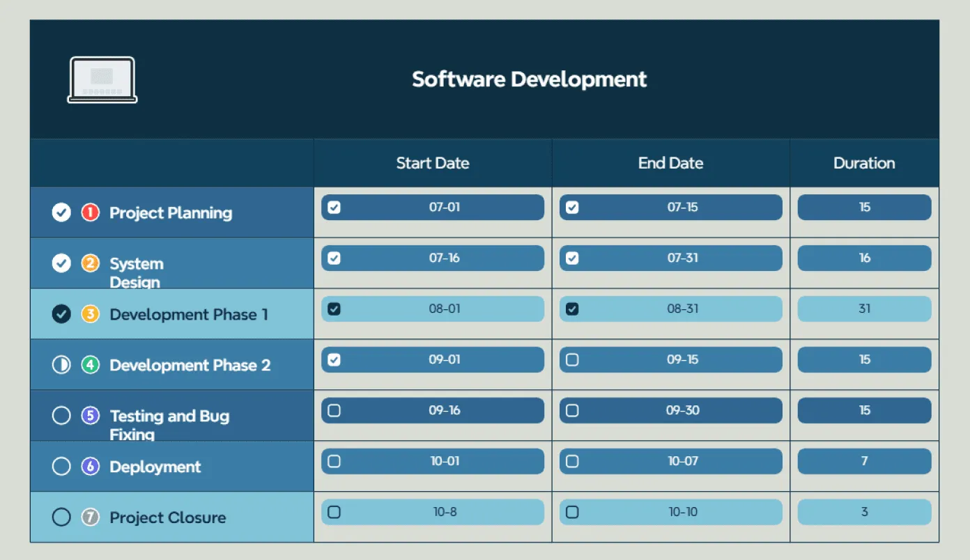Click the red number 1 badge

[x=91, y=212]
